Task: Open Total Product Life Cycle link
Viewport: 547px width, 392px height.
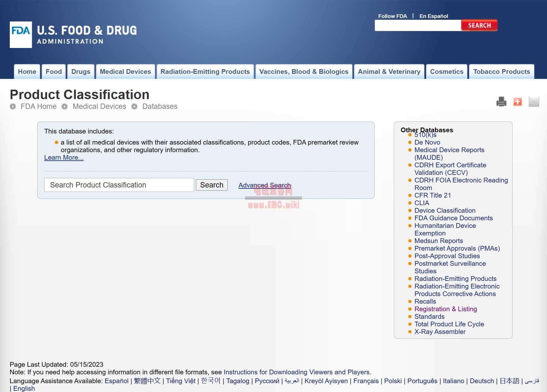Action: (x=449, y=324)
